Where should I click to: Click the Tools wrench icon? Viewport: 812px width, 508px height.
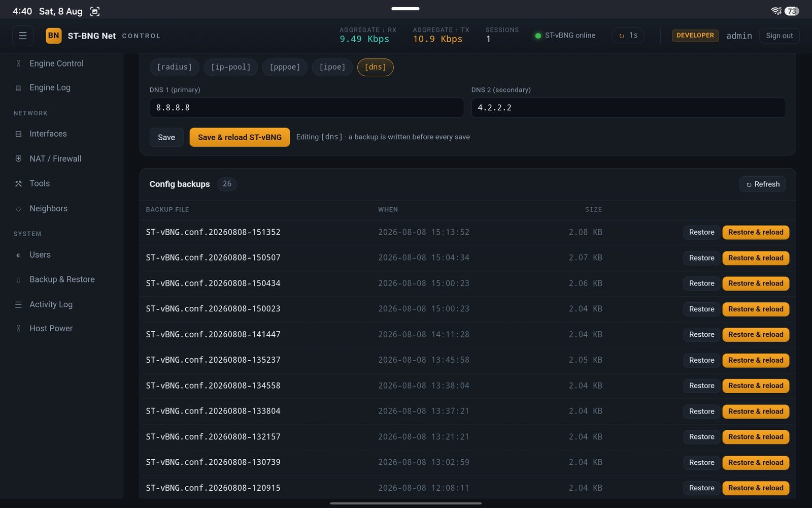[18, 184]
